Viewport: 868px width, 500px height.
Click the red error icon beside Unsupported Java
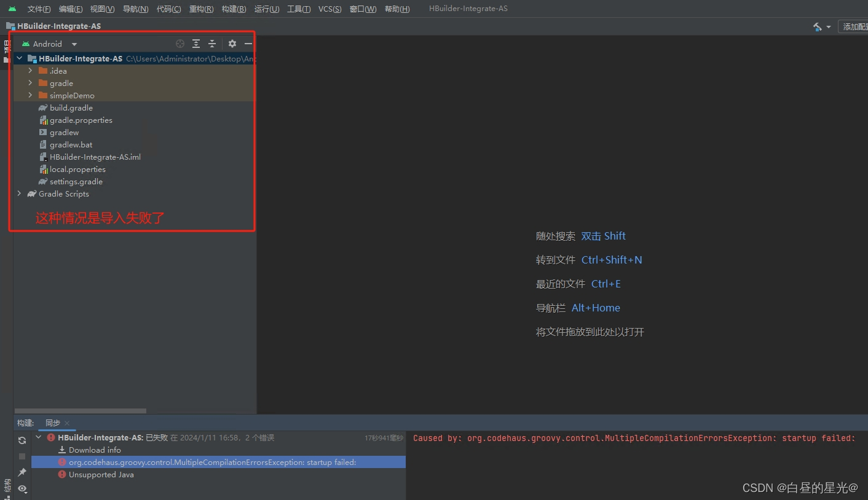click(x=62, y=474)
